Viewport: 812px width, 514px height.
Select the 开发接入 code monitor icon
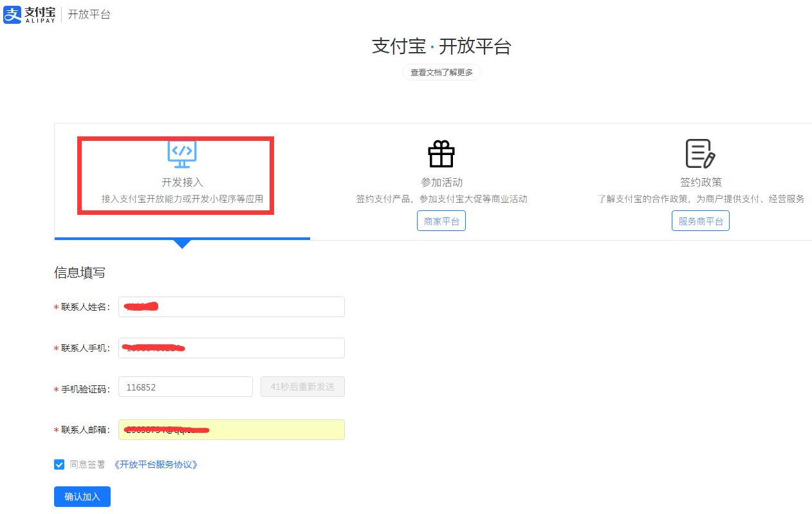(182, 154)
